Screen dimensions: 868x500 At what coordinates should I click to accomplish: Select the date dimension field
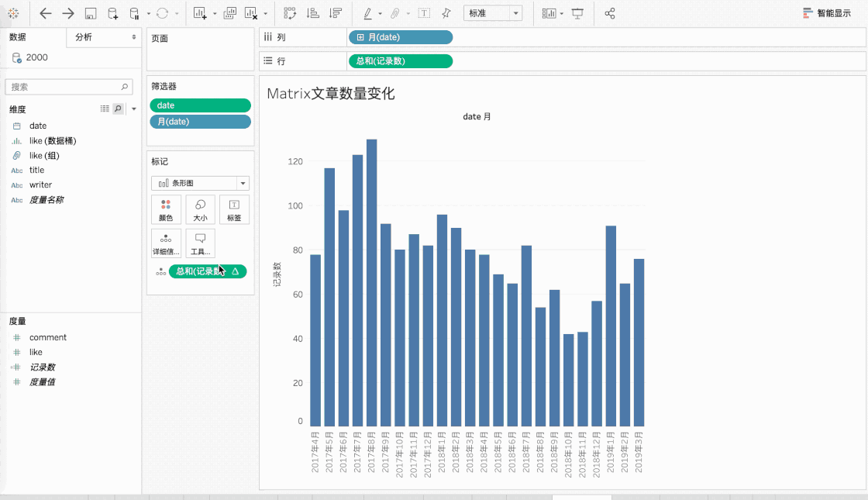(x=38, y=126)
